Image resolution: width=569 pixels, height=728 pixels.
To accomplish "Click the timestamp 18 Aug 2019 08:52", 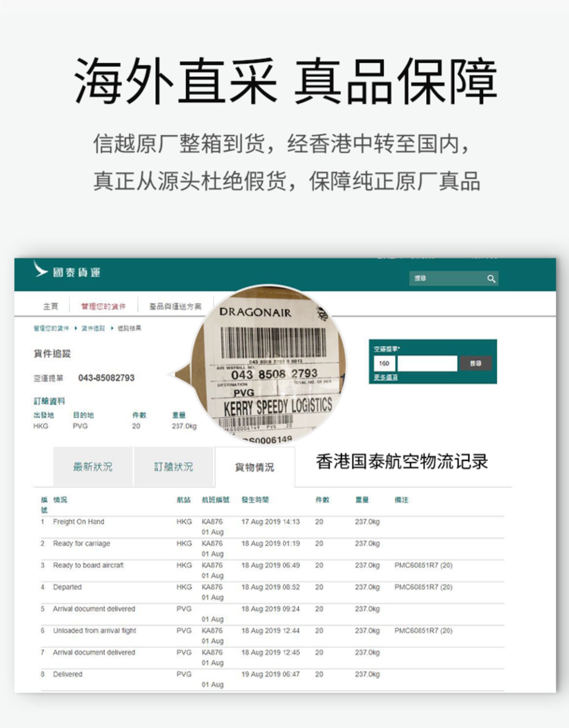I will click(x=270, y=587).
